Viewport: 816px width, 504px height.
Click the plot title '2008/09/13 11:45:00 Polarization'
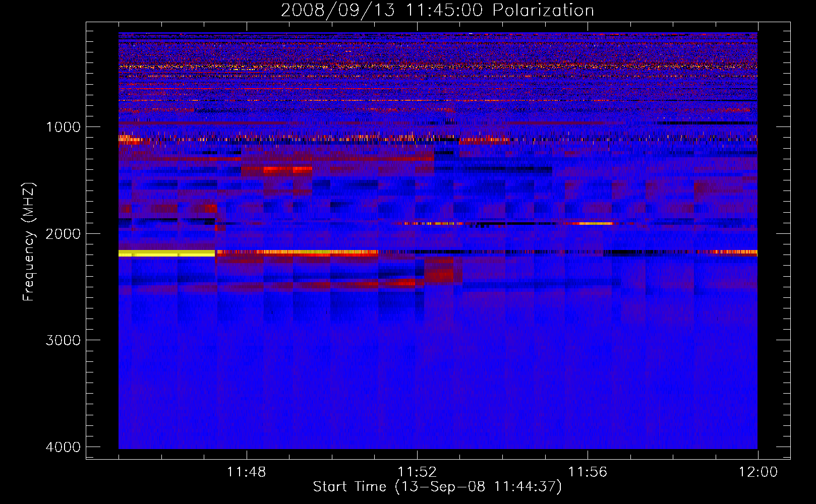(437, 10)
